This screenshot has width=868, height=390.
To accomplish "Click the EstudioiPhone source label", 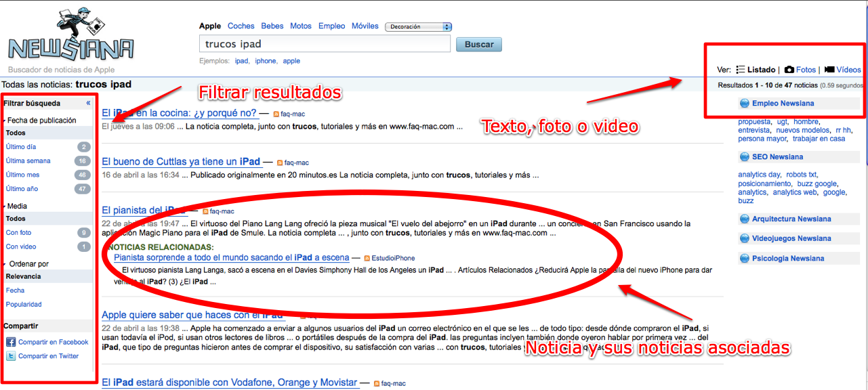I will pyautogui.click(x=394, y=259).
